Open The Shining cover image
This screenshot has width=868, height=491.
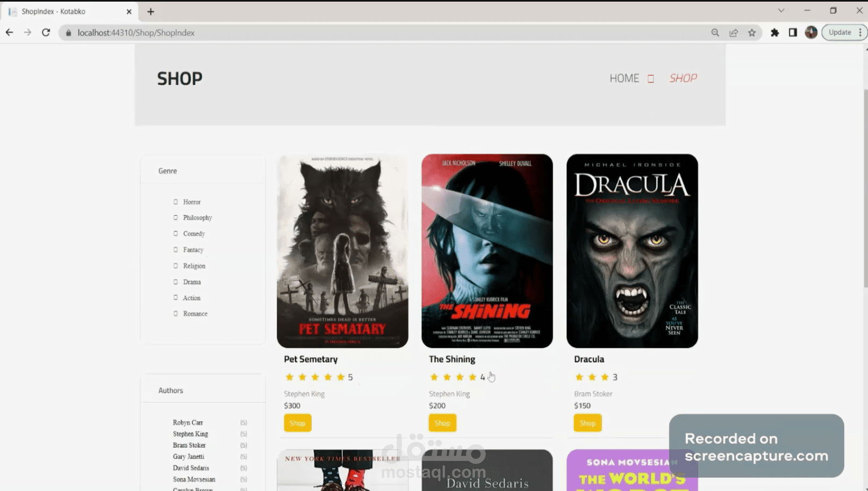tap(487, 251)
